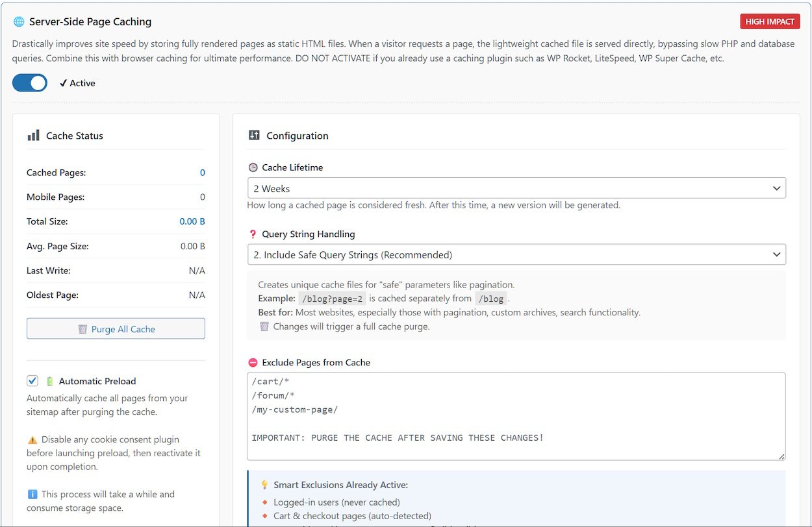Image resolution: width=812 pixels, height=527 pixels.
Task: Click the red no-entry Exclude Pages icon
Action: click(x=253, y=363)
